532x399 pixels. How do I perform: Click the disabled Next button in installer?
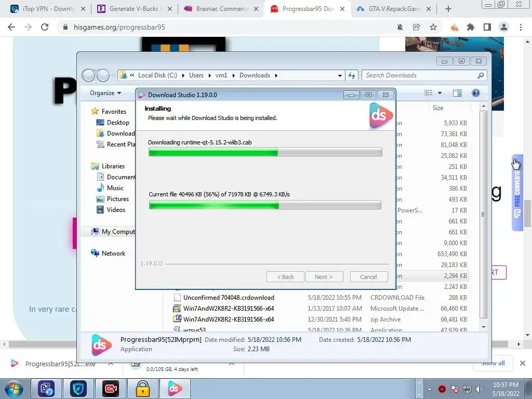coord(324,277)
